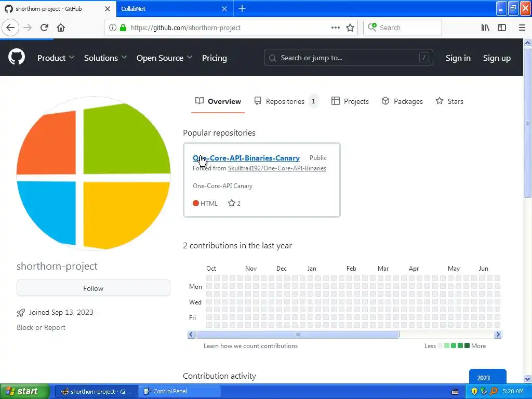Show site information icon in address bar
Viewport: 532px width, 399px height.
tap(113, 28)
